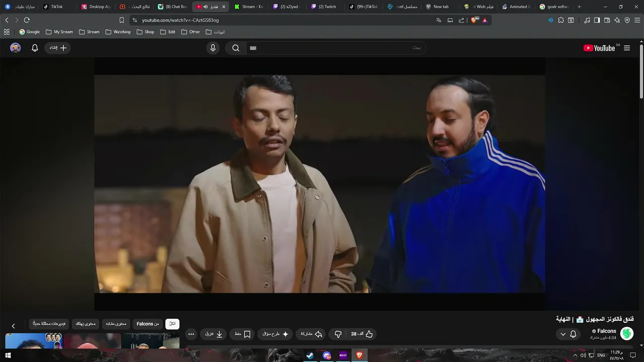The width and height of the screenshot is (644, 362).
Task: Open a new browser tab with plus
Action: click(x=579, y=7)
